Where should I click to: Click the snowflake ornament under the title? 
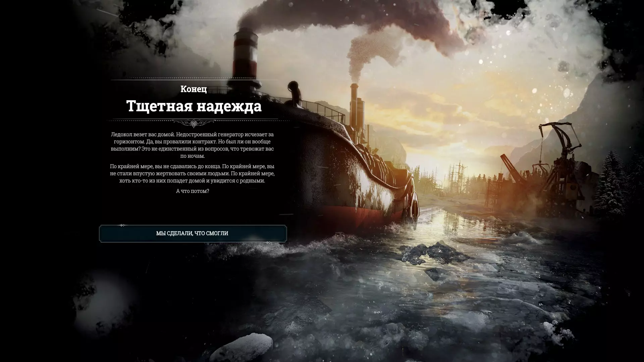coord(194,123)
